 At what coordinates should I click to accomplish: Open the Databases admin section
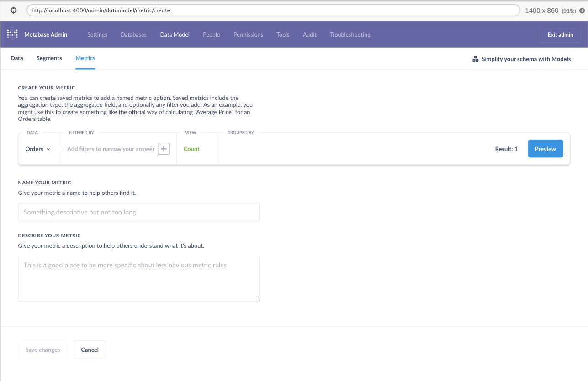pos(133,34)
